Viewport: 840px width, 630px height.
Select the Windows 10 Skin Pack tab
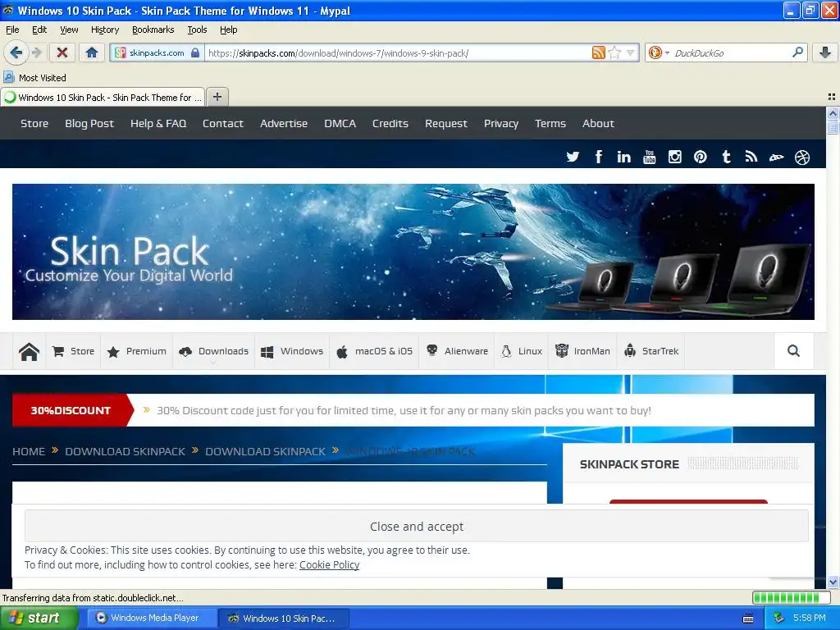(x=103, y=98)
